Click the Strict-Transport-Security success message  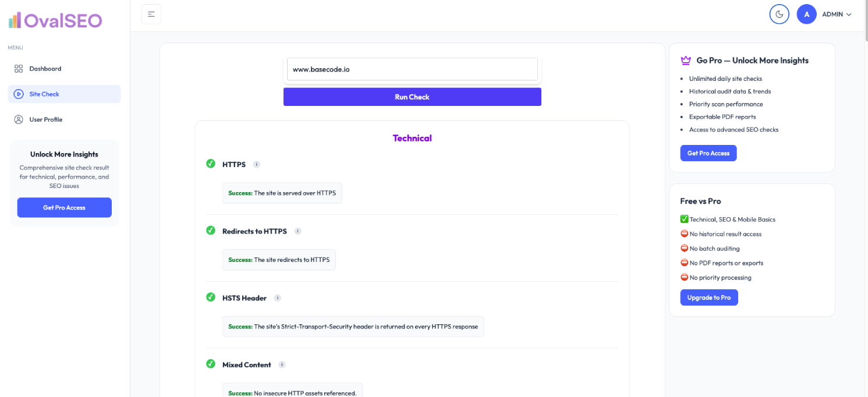point(353,327)
